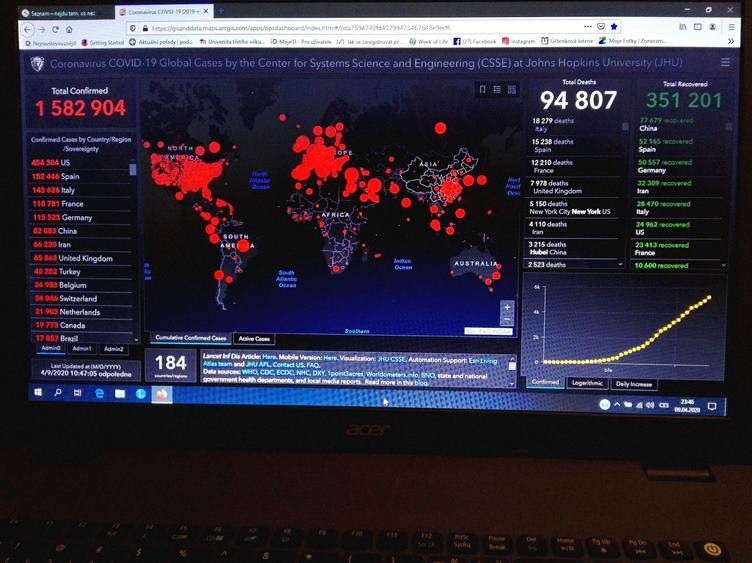This screenshot has width=752, height=563.
Task: Show the Daily Increase chart tab
Action: 634,384
